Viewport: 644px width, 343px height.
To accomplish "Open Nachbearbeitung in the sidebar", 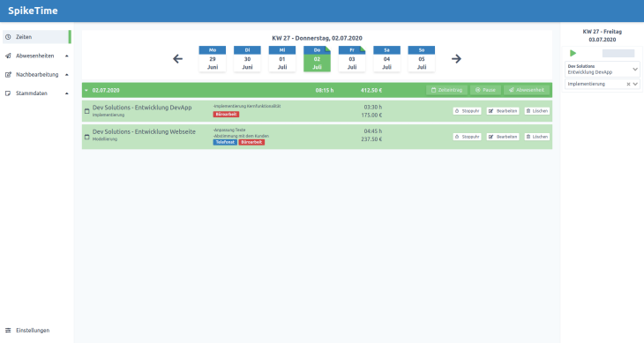I will pos(36,75).
